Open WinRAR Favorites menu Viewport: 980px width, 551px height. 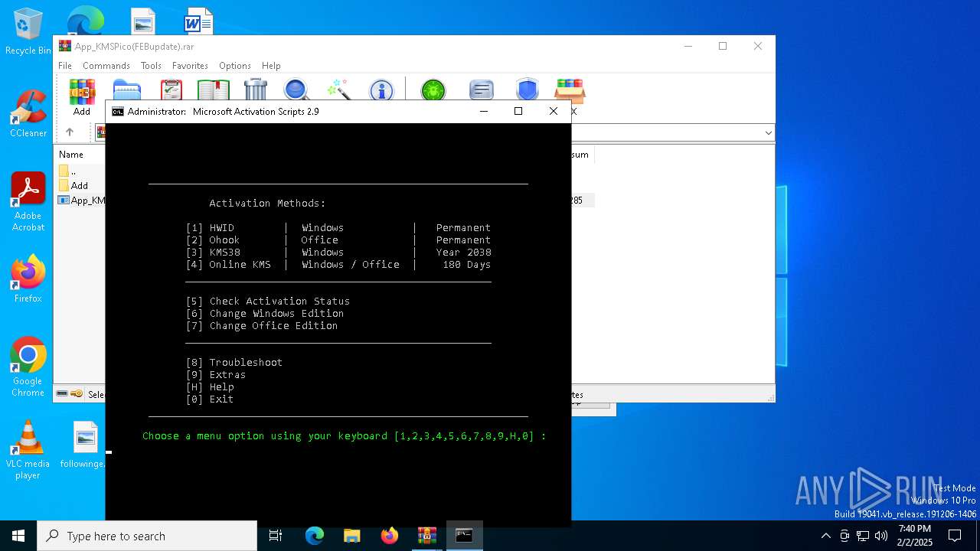point(190,66)
